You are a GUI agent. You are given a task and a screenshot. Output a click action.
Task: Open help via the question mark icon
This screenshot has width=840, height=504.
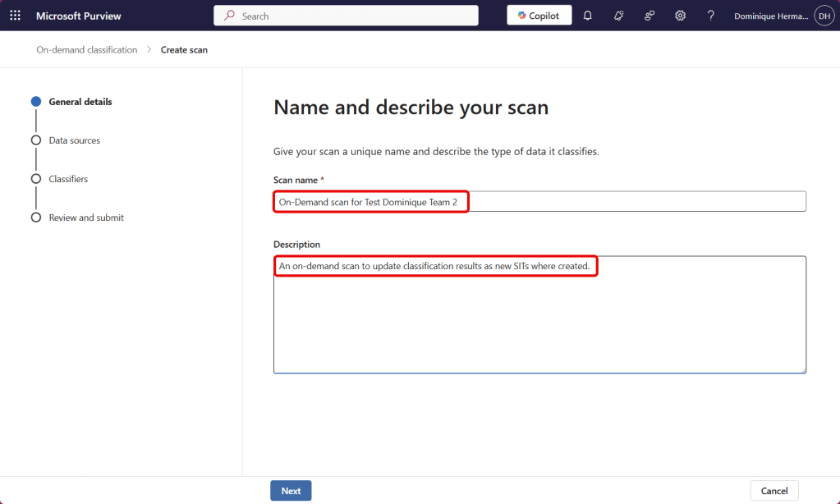710,15
